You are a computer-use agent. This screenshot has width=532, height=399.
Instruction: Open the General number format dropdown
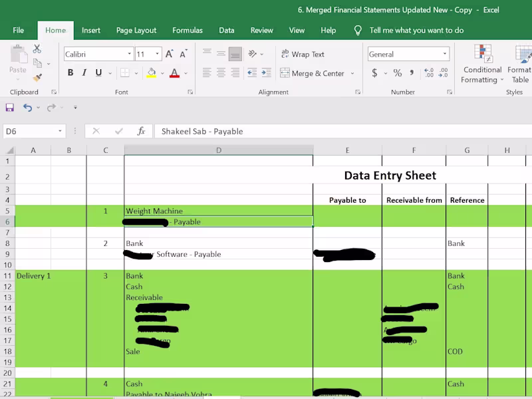[x=444, y=54]
